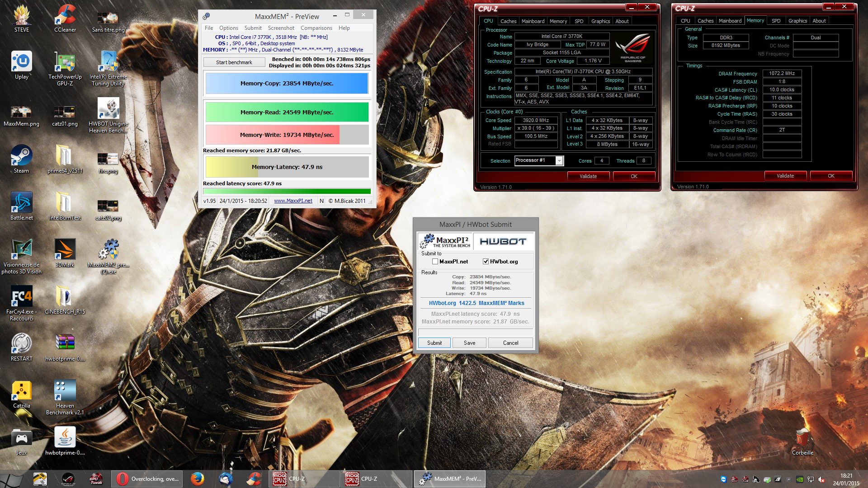Open the Corbeille recycle bin
Screen dimensions: 868x488
coord(802,441)
